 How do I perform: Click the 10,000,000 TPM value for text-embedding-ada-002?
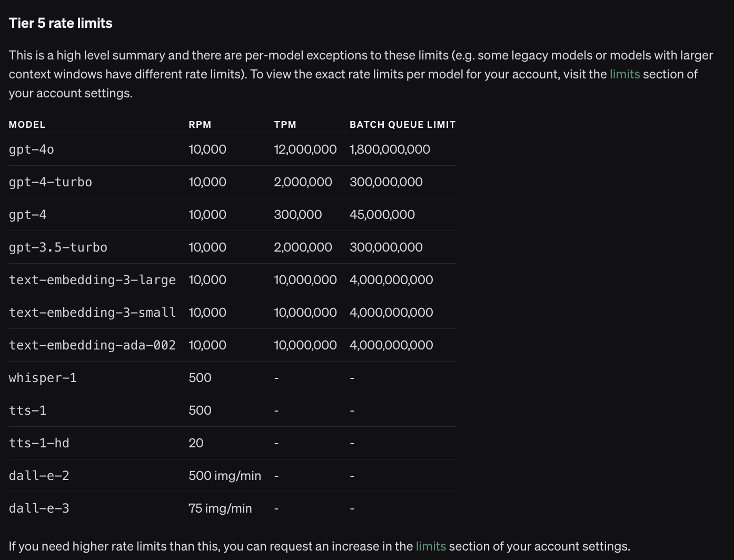[x=305, y=345]
